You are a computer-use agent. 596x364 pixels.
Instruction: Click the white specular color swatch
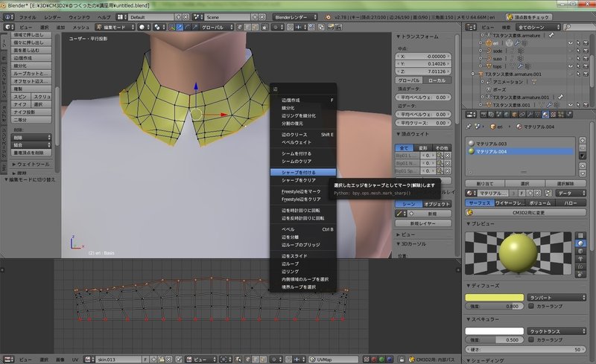[495, 331]
